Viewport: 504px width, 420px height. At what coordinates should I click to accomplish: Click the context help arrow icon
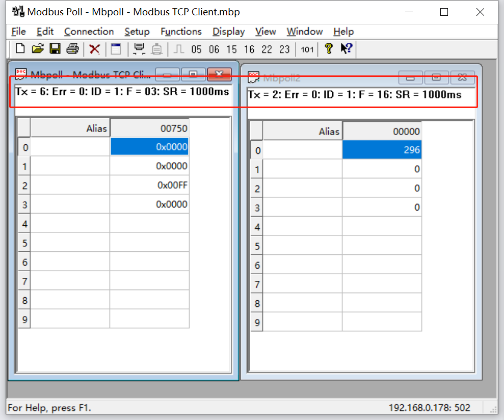pos(347,49)
